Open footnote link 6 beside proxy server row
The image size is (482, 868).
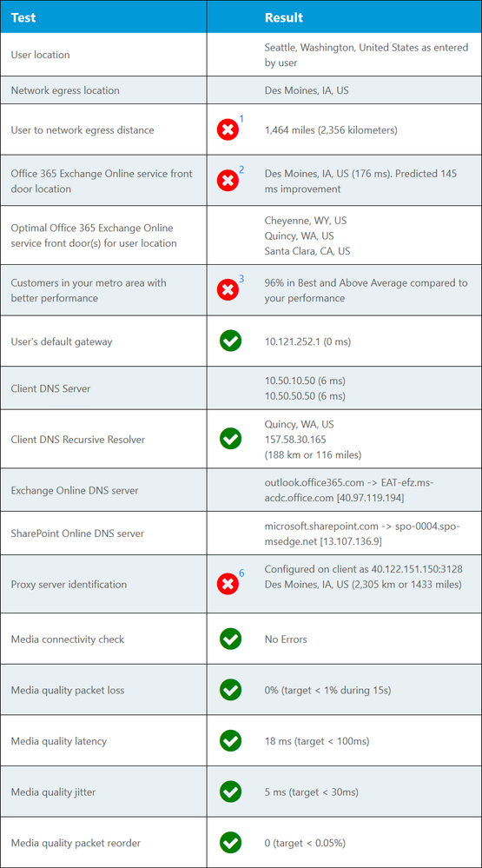[241, 573]
